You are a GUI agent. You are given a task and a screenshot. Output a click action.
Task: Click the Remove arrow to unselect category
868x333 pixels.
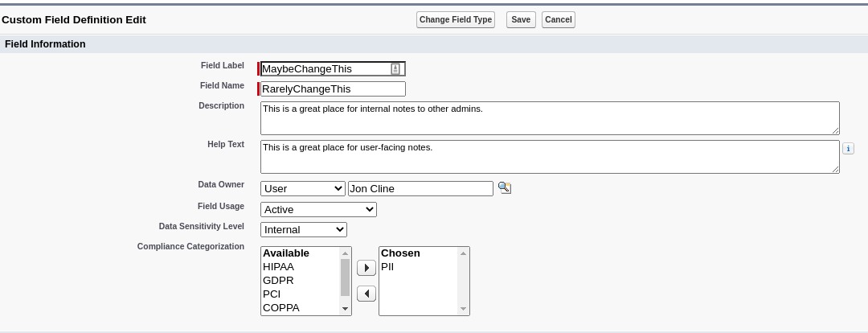point(366,294)
